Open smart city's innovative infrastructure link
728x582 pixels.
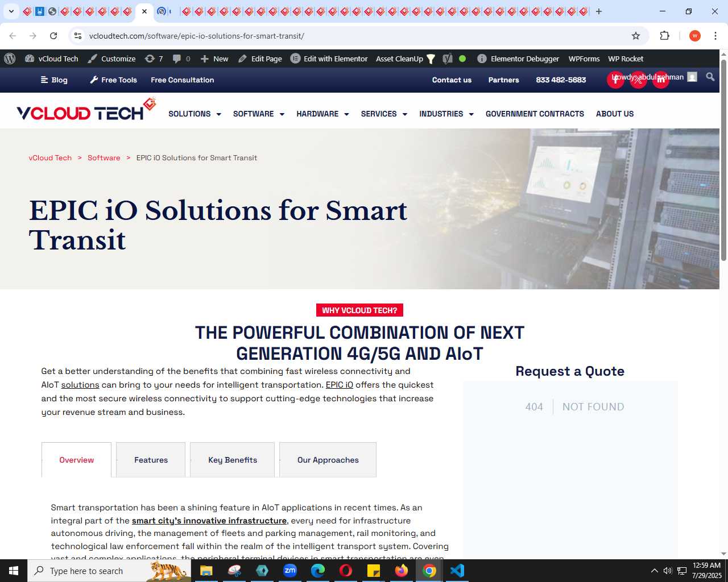point(209,521)
